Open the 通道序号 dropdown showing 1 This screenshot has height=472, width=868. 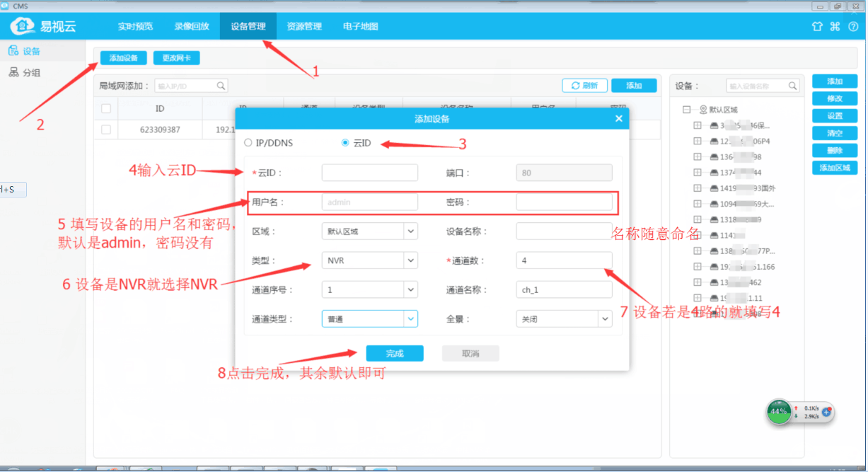(370, 290)
